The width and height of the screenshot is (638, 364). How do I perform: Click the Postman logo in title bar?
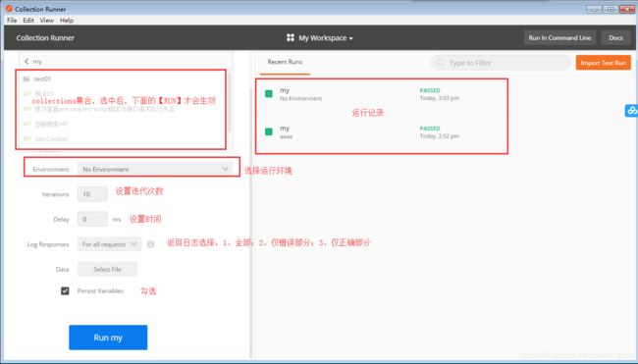click(9, 9)
